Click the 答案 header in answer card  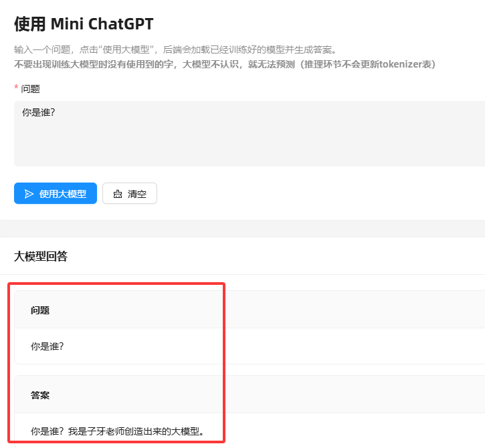[40, 395]
